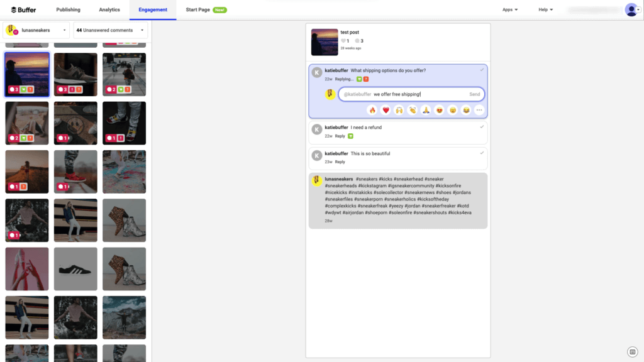This screenshot has height=362, width=644.
Task: Click the #sneakers hashtag caption text
Action: tap(367, 179)
